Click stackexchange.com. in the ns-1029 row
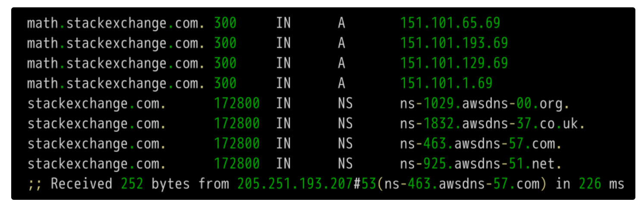644x205 pixels. click(96, 104)
